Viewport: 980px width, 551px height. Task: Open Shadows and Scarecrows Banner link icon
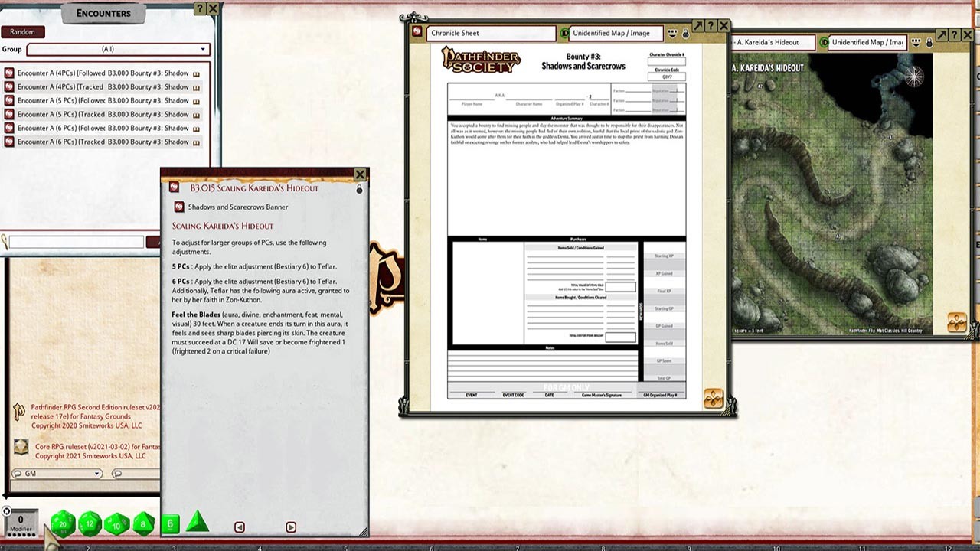(x=179, y=207)
